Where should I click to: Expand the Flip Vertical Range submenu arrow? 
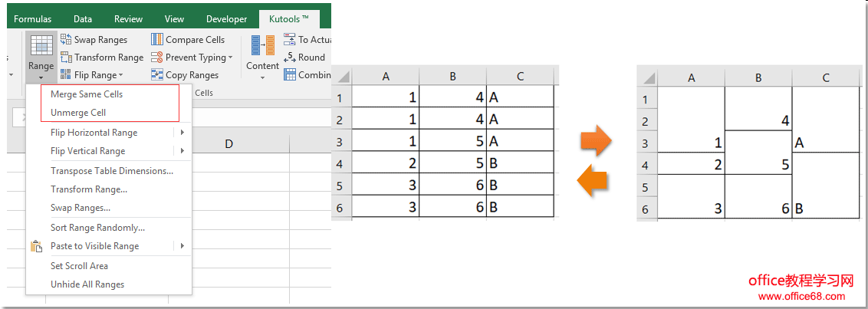pos(182,151)
